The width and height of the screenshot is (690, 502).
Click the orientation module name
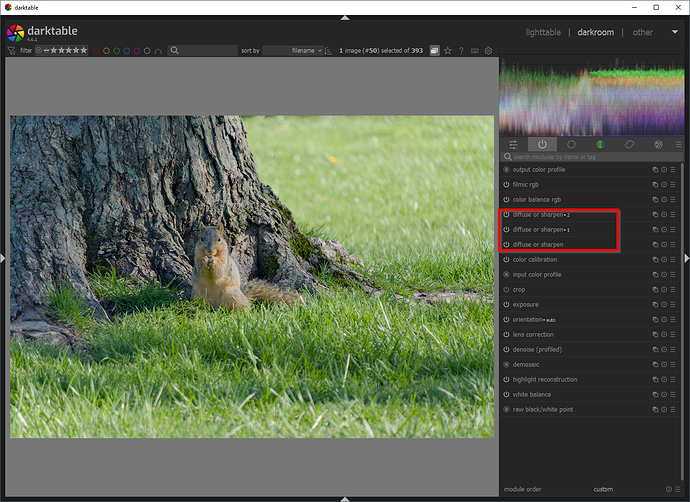point(527,319)
